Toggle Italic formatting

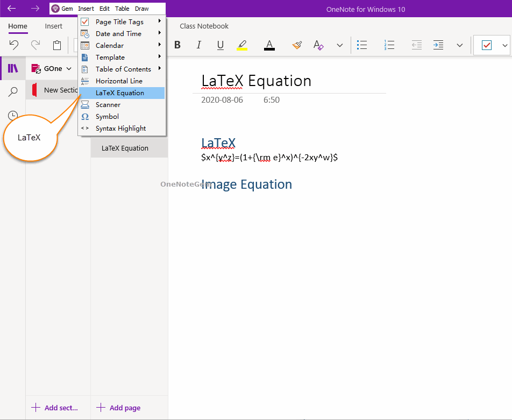198,45
